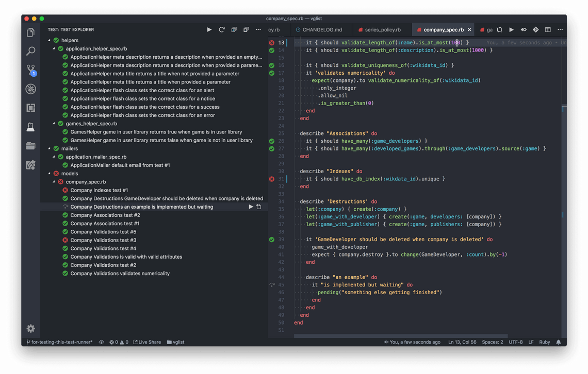Open the Project Manager folder icon
This screenshot has height=374, width=588.
pyautogui.click(x=31, y=146)
